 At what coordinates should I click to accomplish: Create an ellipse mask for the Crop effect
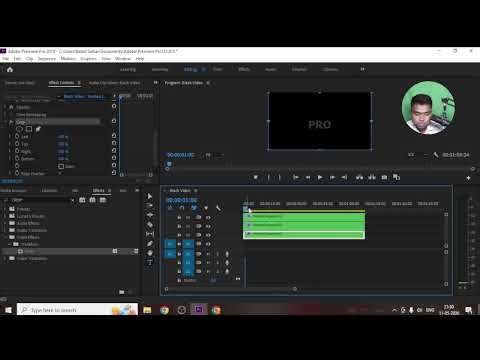(x=19, y=129)
